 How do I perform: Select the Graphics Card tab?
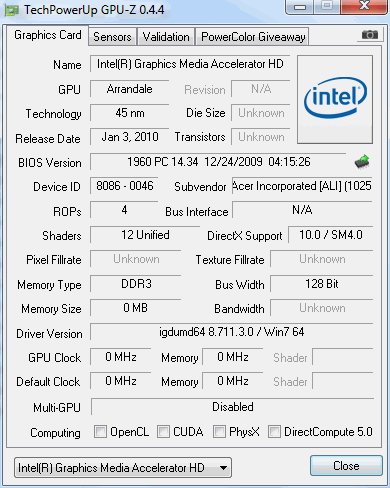[48, 35]
